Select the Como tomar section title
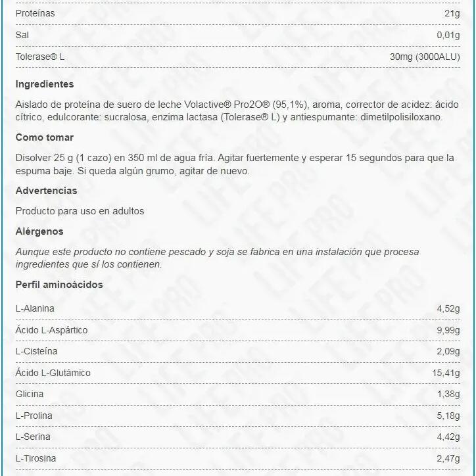Screen dimensions: 476x476 tap(44, 137)
